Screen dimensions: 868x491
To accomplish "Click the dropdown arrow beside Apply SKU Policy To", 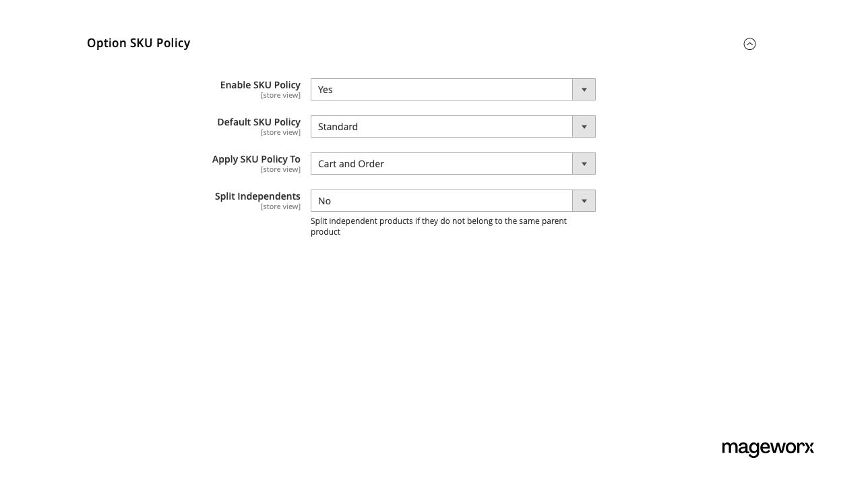I will pos(584,163).
